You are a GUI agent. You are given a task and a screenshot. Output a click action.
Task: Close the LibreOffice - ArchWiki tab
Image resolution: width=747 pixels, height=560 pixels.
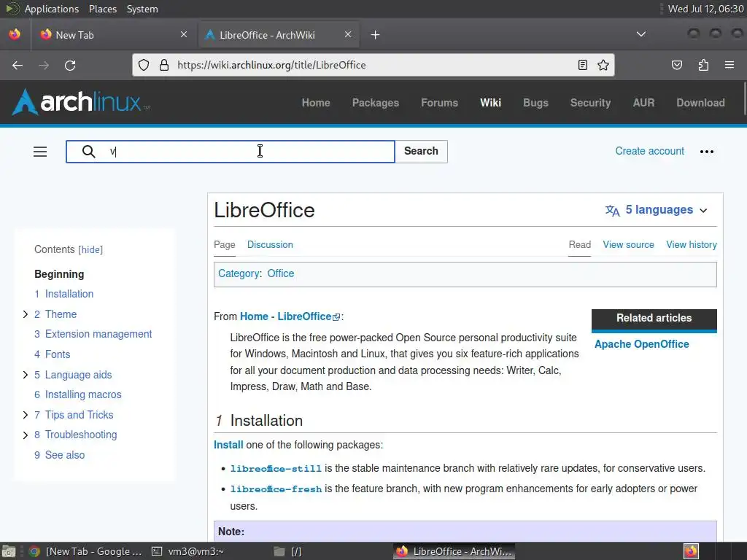point(348,34)
